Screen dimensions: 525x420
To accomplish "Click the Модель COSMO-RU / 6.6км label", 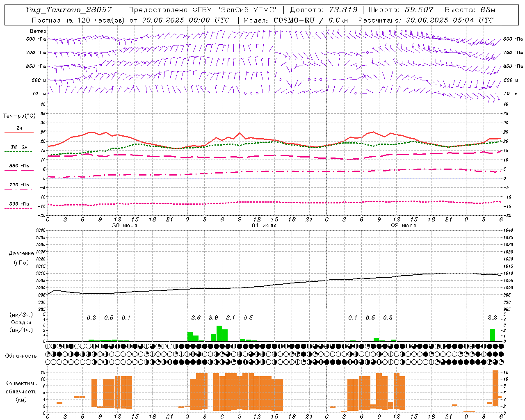I will (296, 20).
